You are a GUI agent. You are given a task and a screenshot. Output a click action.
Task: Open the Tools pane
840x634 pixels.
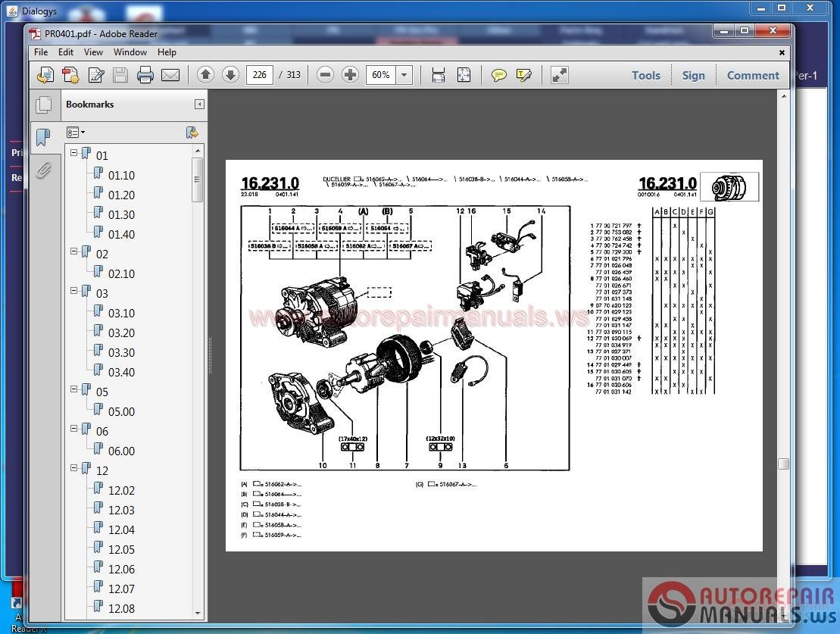645,76
